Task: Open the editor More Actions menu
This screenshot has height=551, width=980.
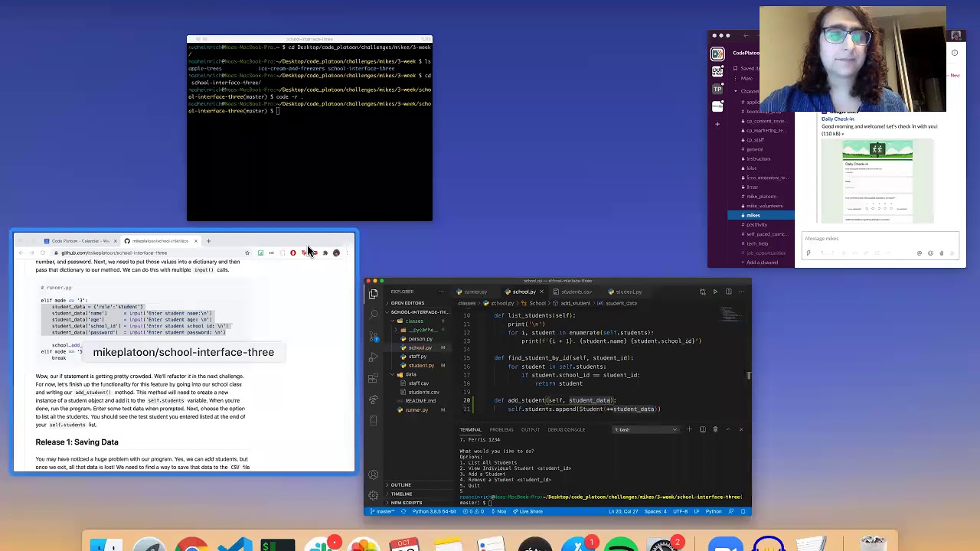Action: (x=741, y=292)
